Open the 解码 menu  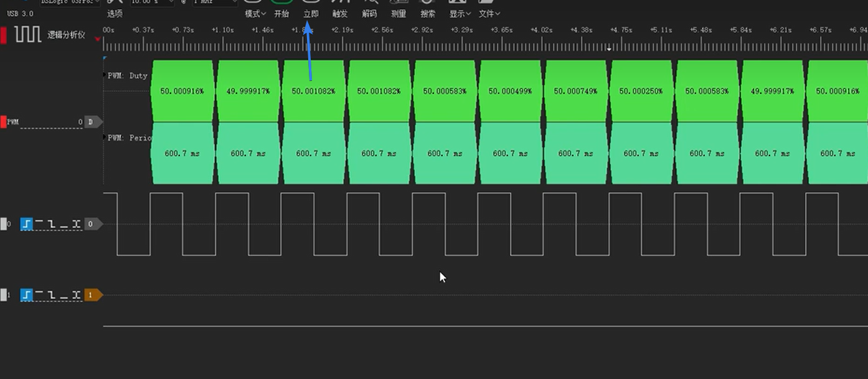click(369, 14)
